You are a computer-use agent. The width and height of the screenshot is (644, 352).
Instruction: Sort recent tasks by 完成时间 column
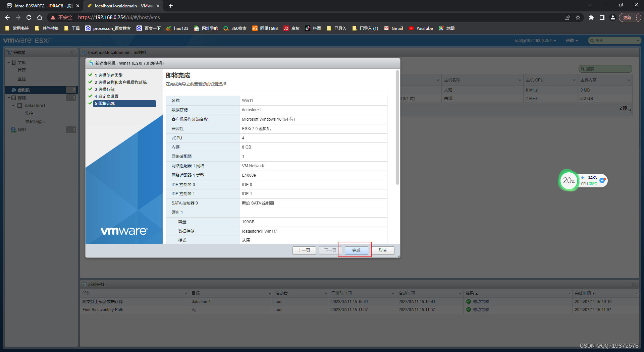pyautogui.click(x=583, y=293)
